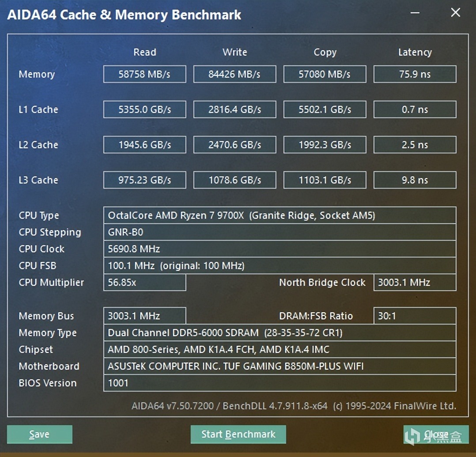Click the BIOS Version field 1001
Viewport: 476px width, 457px height.
280,383
